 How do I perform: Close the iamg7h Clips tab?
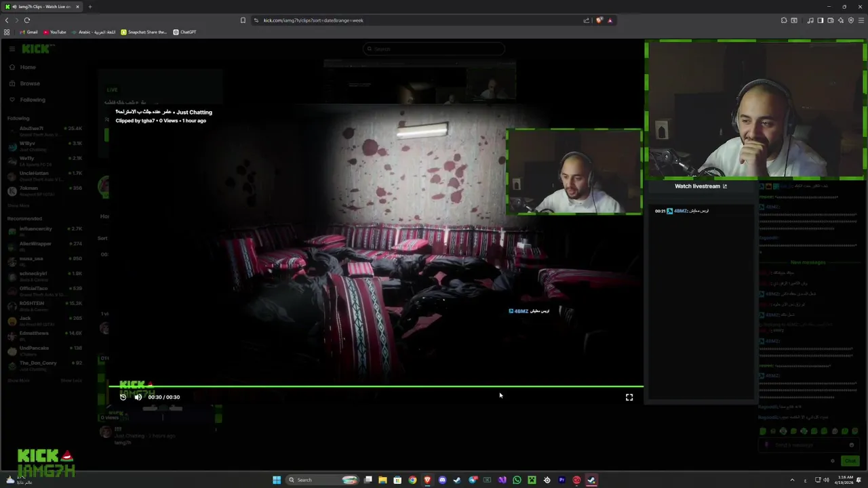pos(77,7)
